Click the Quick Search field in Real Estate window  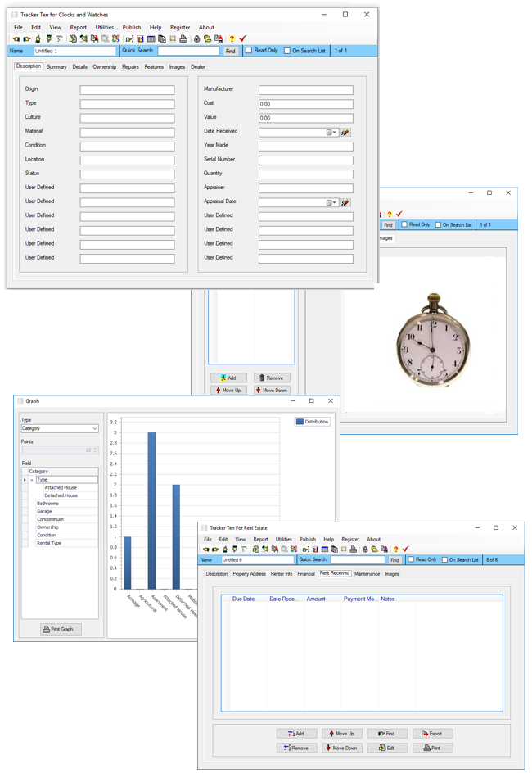click(358, 559)
